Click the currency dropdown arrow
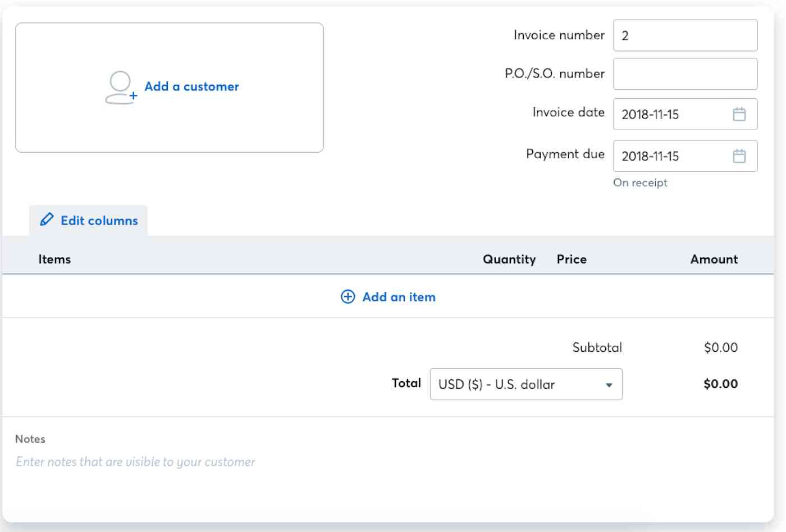The width and height of the screenshot is (786, 532). [x=609, y=385]
